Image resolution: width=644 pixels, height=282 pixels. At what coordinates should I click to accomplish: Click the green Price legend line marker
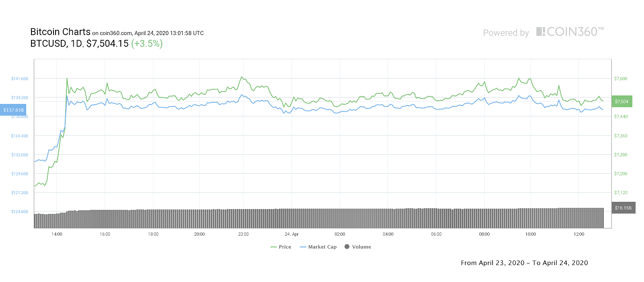pos(274,247)
